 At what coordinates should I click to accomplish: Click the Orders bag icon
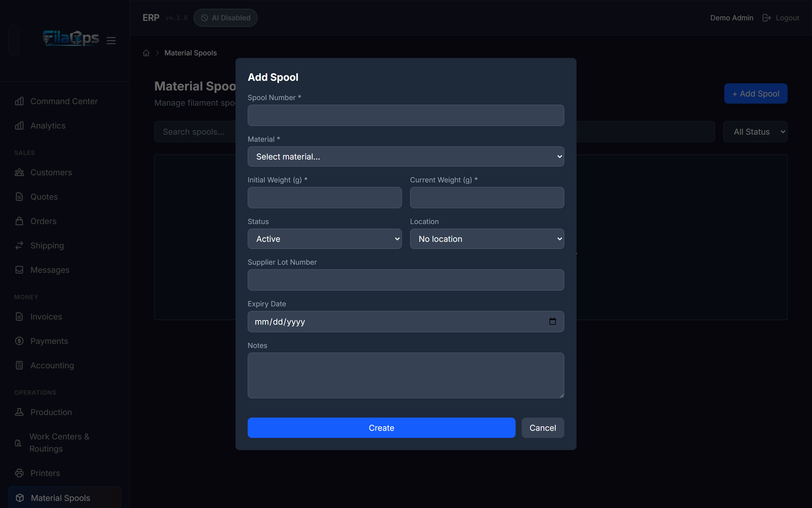(x=20, y=221)
